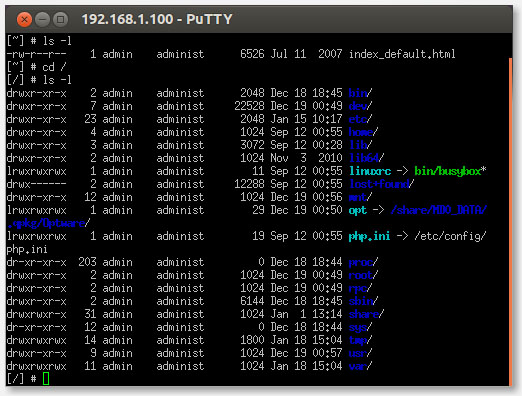Click the root/ directory entry

click(363, 275)
